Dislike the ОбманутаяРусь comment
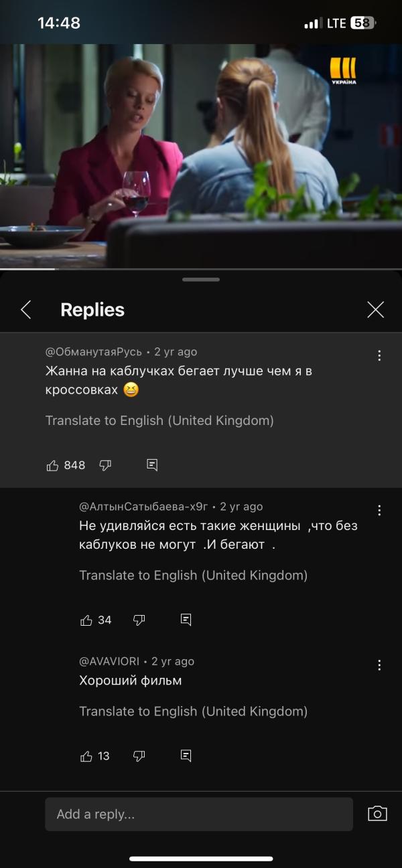The width and height of the screenshot is (402, 868). pyautogui.click(x=105, y=465)
